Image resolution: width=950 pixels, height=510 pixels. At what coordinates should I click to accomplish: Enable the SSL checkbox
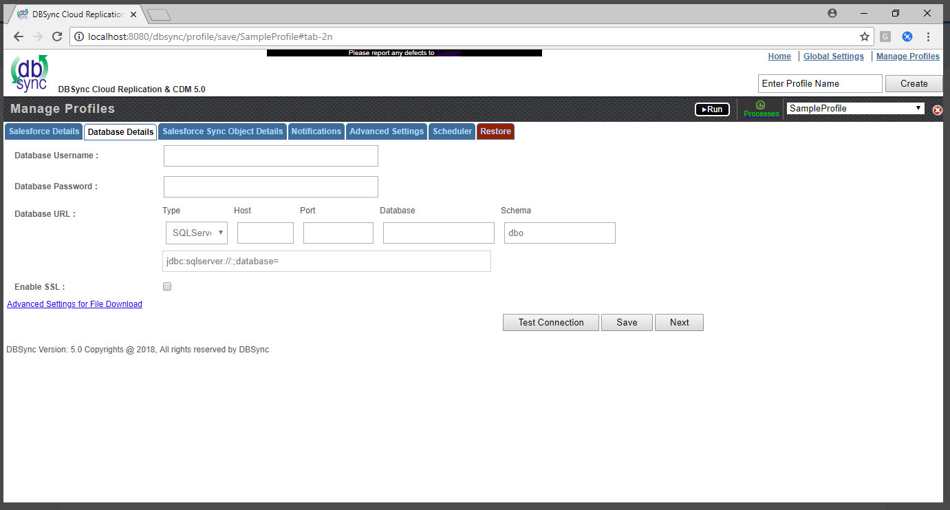[167, 286]
